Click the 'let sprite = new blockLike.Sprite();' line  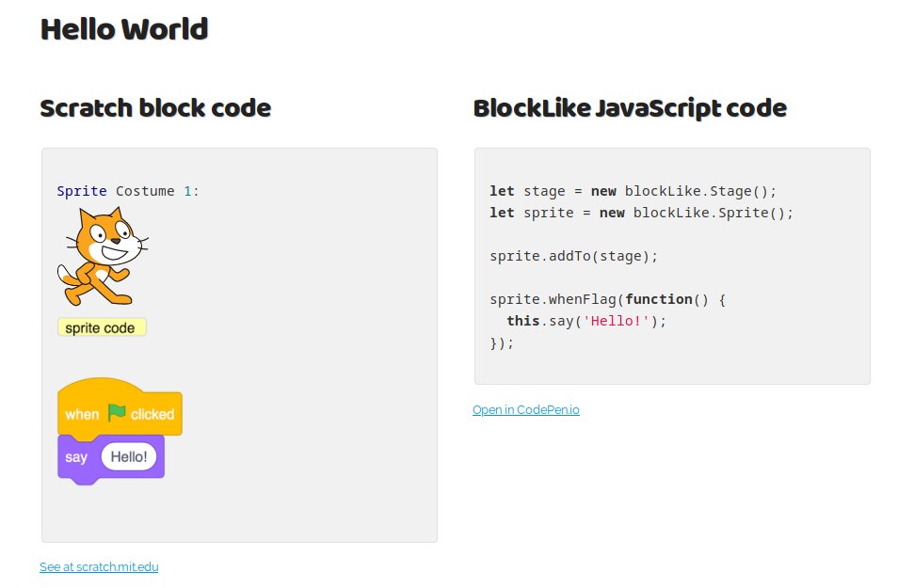coord(642,213)
